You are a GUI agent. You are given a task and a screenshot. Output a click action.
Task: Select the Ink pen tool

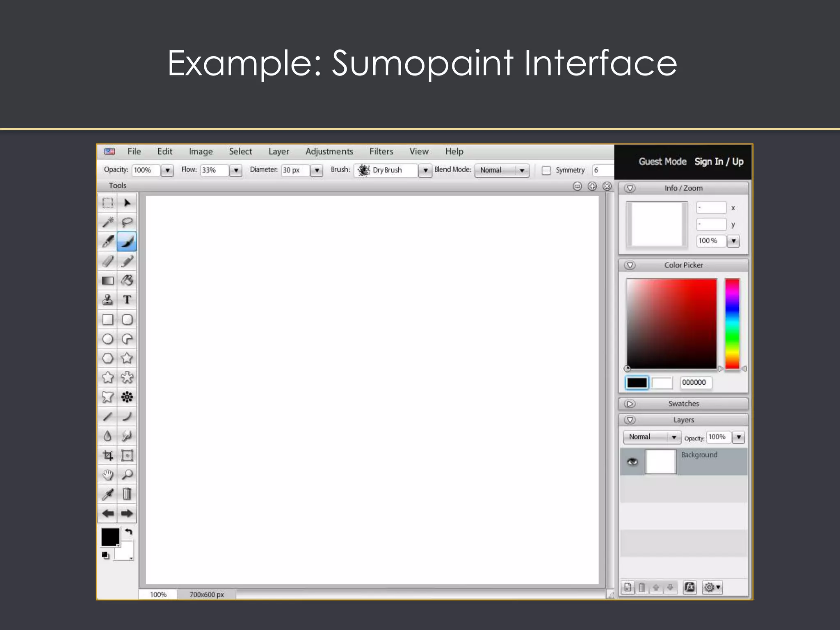point(107,242)
